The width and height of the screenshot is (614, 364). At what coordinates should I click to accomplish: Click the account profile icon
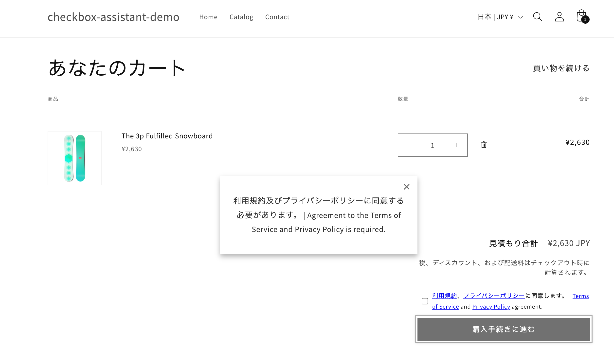(559, 17)
